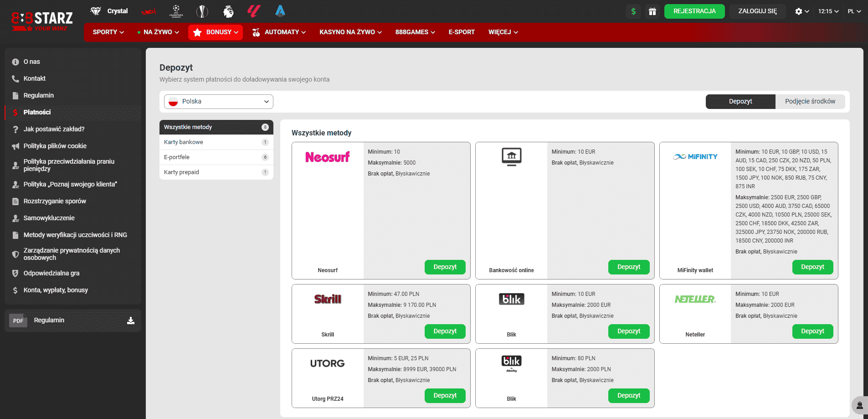Click Depozyt for Blik with minimum 80 PLN
Image resolution: width=868 pixels, height=419 pixels.
tap(629, 396)
